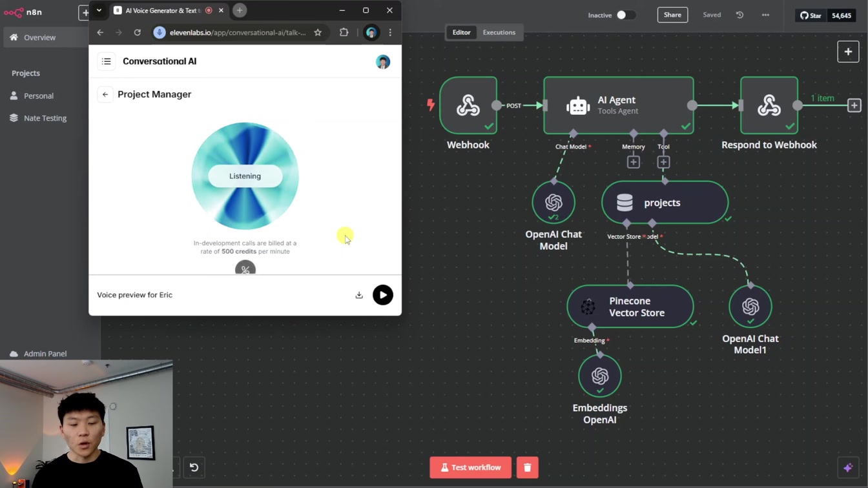This screenshot has height=488, width=868.
Task: Click the 54,645 star count
Action: tap(842, 15)
